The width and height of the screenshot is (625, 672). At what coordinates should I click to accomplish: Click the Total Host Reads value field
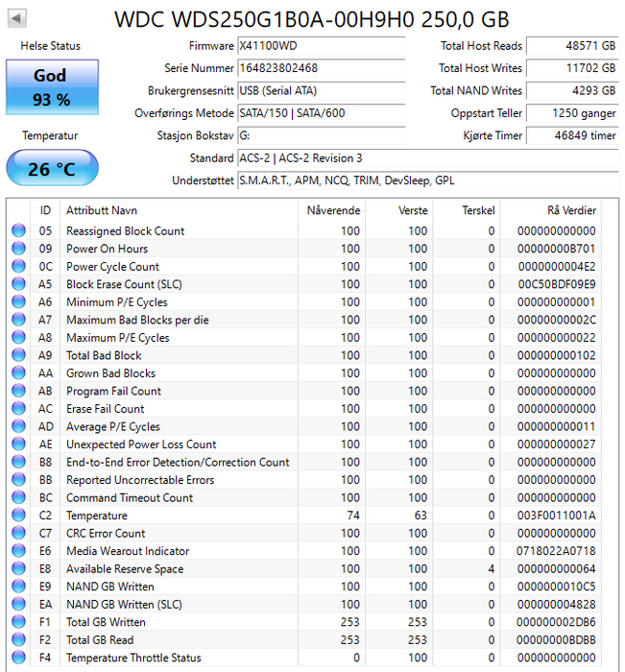[x=572, y=46]
